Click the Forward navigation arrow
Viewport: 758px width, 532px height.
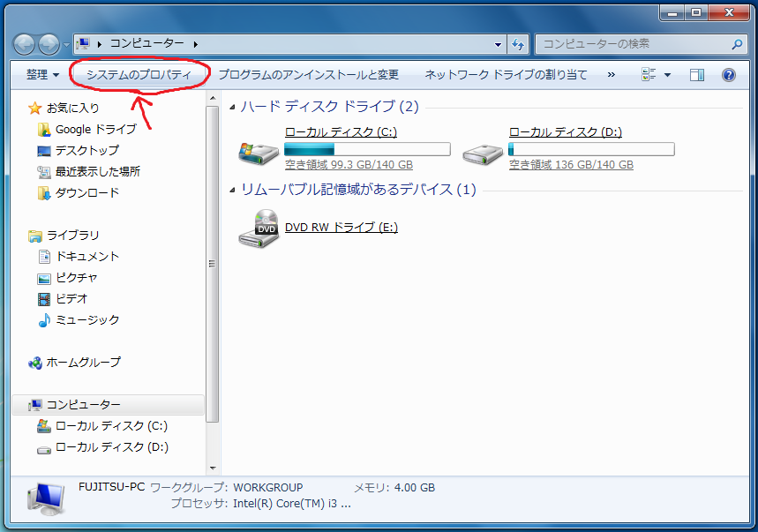pyautogui.click(x=49, y=44)
